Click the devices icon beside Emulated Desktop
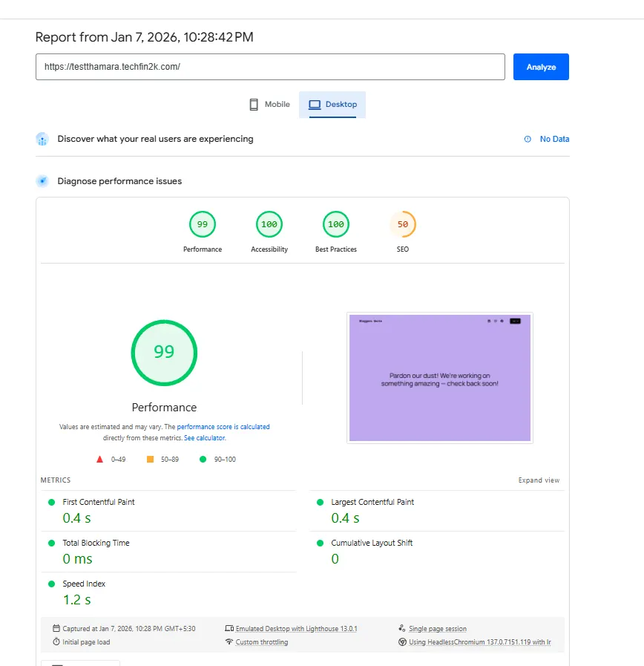The height and width of the screenshot is (666, 644). pos(229,628)
